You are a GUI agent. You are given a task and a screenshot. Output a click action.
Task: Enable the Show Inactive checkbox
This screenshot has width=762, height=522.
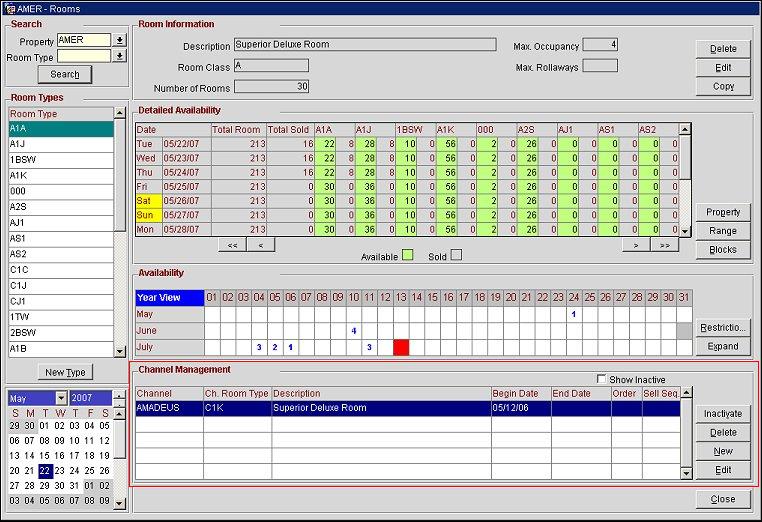pos(600,379)
